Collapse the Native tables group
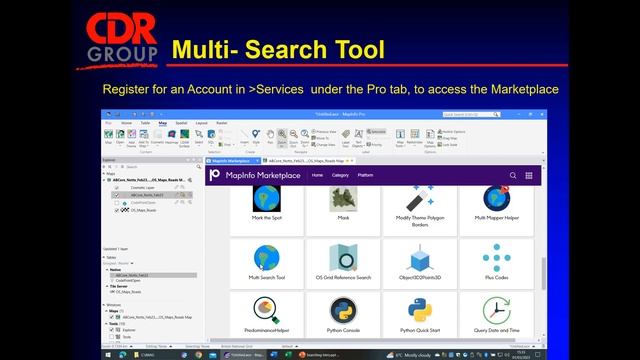640x360 pixels. pos(107,270)
